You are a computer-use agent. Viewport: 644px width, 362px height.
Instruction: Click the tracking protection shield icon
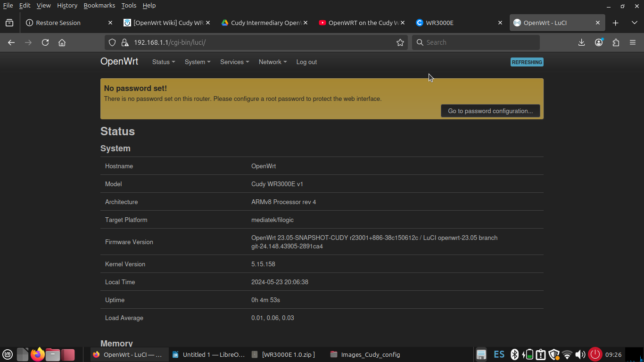(112, 42)
